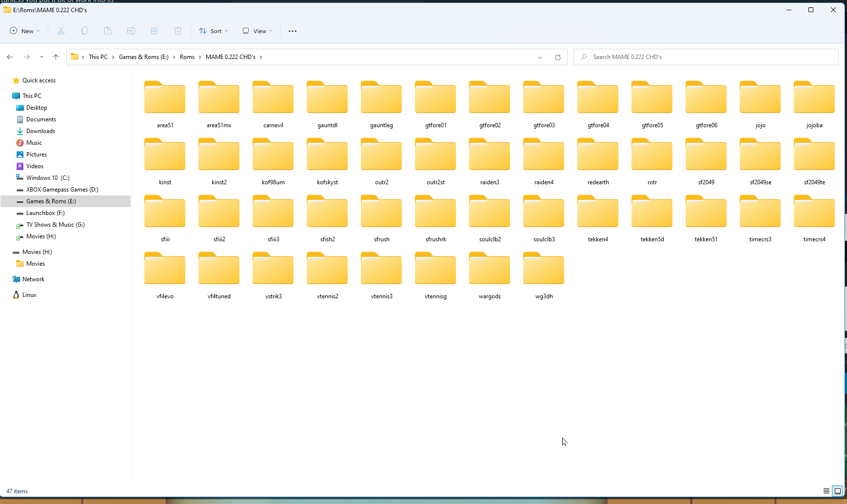
Task: Click the Cut scissors icon in the toolbar
Action: click(x=61, y=31)
